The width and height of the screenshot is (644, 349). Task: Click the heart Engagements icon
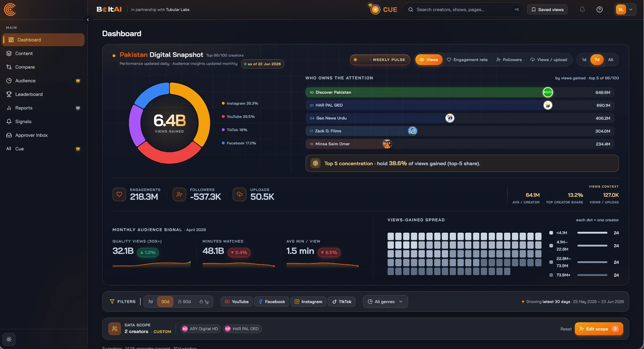pyautogui.click(x=119, y=195)
